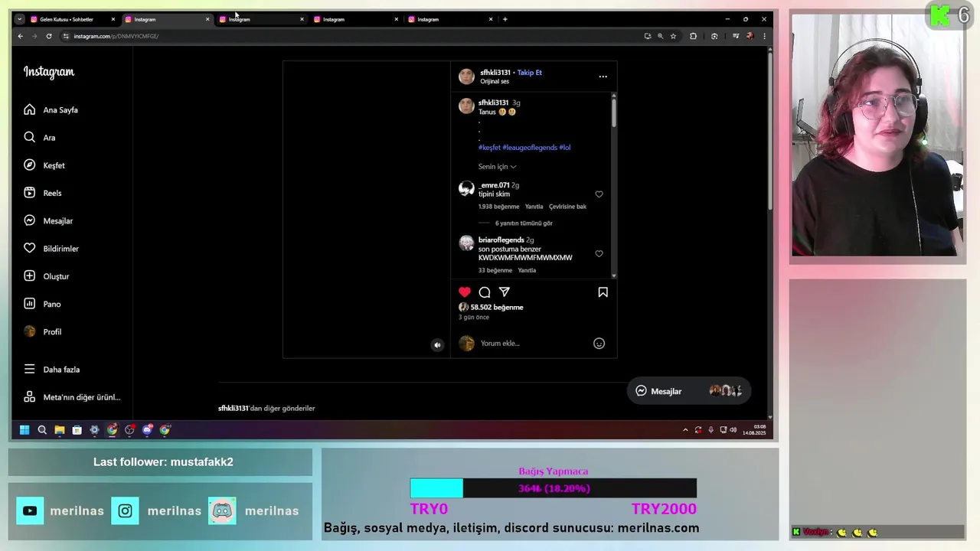
Task: Open the Pano dashboard
Action: point(42,304)
